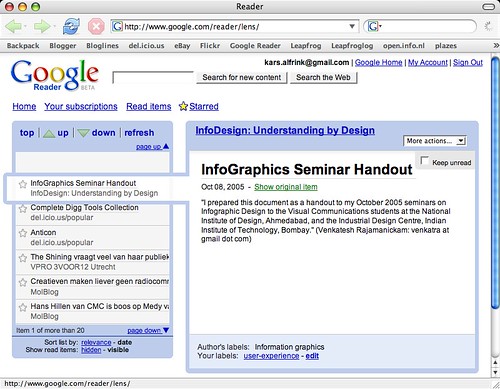
Task: Click the browser Forward arrow
Action: click(x=42, y=26)
